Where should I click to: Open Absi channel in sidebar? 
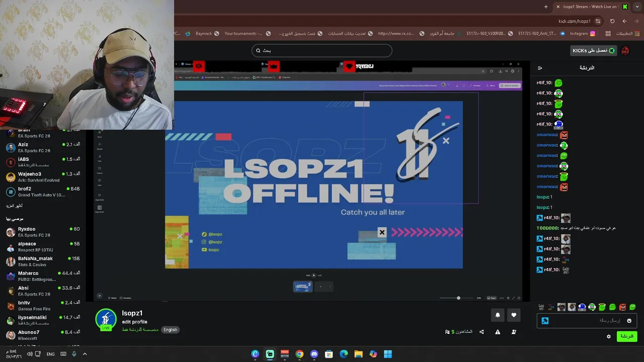click(x=43, y=291)
